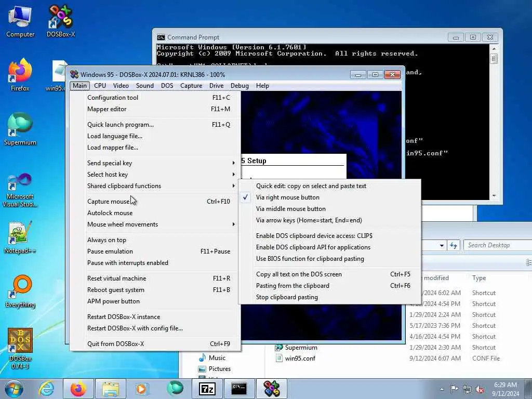Toggle Quick edit copy on select

tap(329, 186)
